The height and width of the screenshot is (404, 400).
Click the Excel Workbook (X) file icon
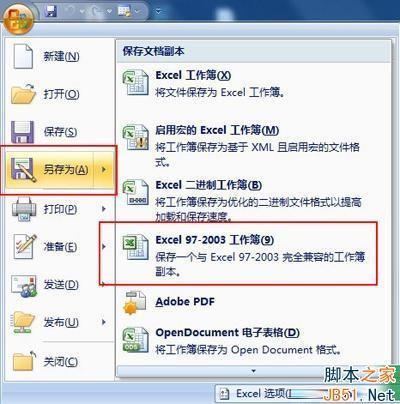pos(136,82)
